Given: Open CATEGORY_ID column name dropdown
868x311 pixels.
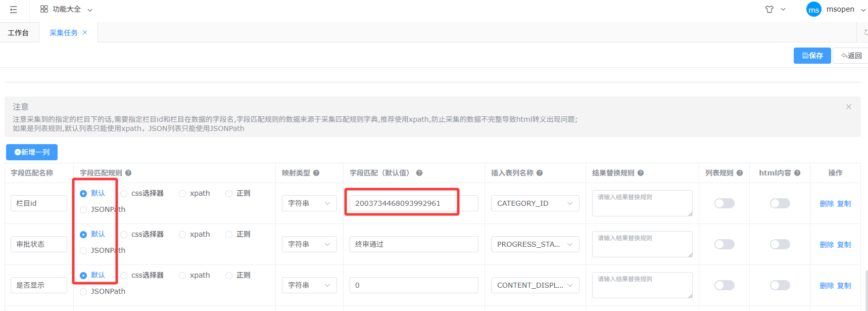Looking at the screenshot, I should pyautogui.click(x=535, y=203).
